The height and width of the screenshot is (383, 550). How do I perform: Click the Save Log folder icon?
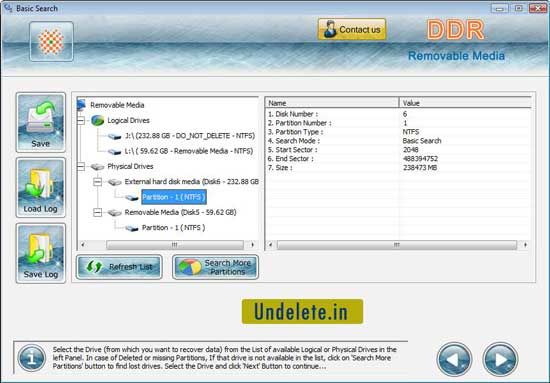(40, 253)
